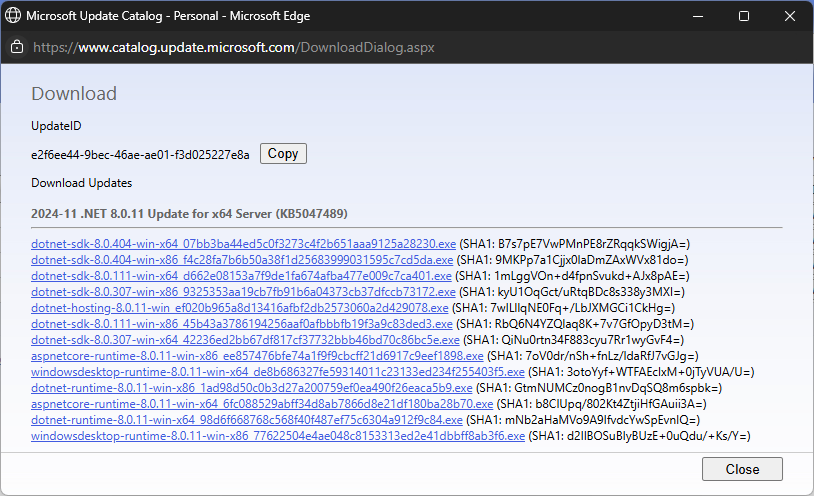Click SHA1 hash kyU1OqGct/uRtqBDc8s338y3MXI=

589,292
